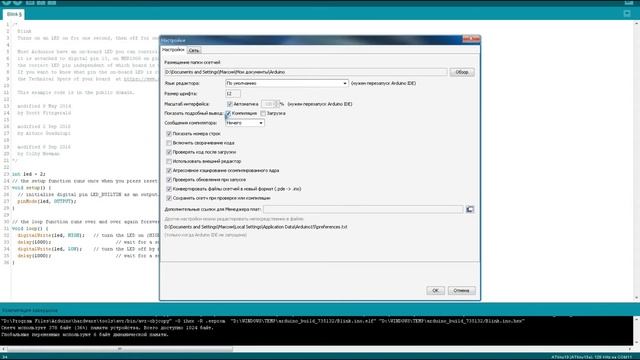Click the additional Boards Manager URLs field
The height and width of the screenshot is (360, 640).
pos(363,209)
